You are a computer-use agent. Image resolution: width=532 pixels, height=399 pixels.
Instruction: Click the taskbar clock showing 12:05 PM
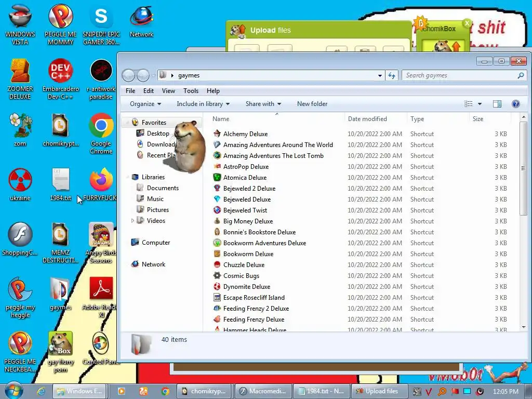[506, 392]
